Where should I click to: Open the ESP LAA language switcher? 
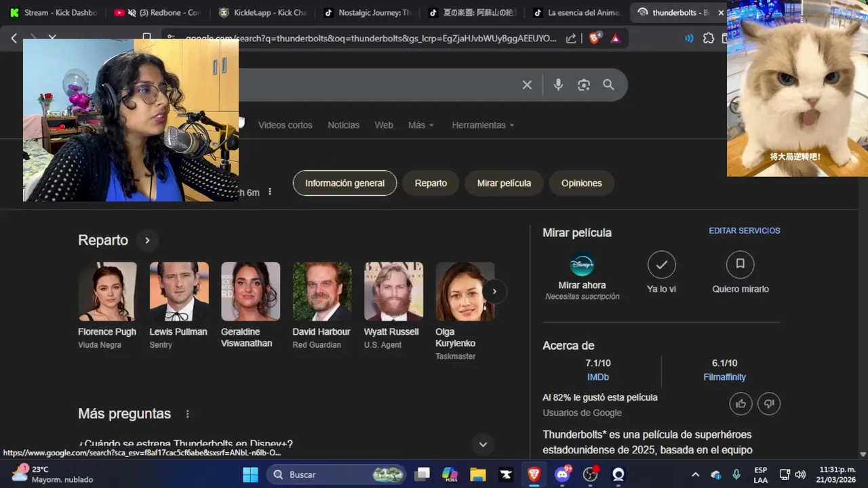coord(760,474)
